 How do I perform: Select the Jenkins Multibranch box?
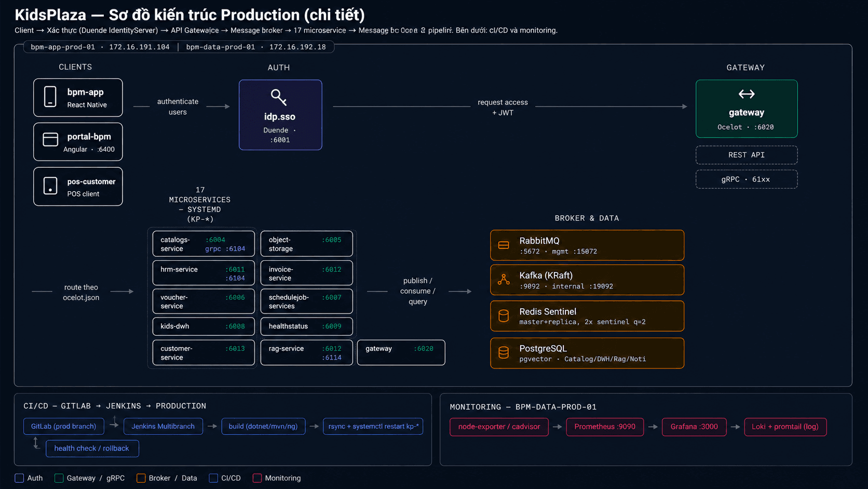pyautogui.click(x=163, y=426)
